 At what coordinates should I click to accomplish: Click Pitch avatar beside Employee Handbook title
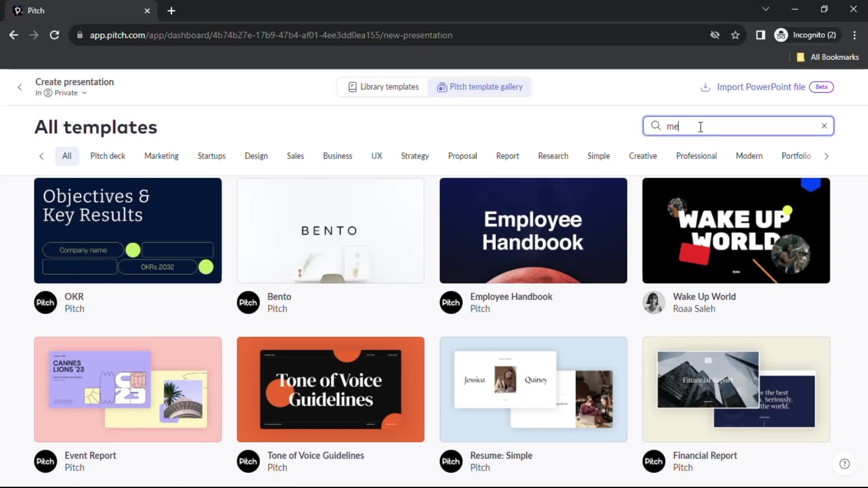pyautogui.click(x=451, y=303)
